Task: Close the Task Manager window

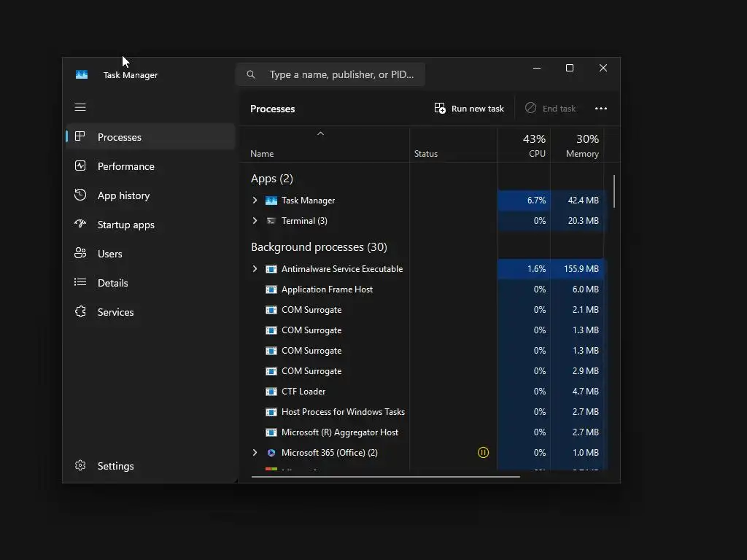Action: (x=603, y=68)
